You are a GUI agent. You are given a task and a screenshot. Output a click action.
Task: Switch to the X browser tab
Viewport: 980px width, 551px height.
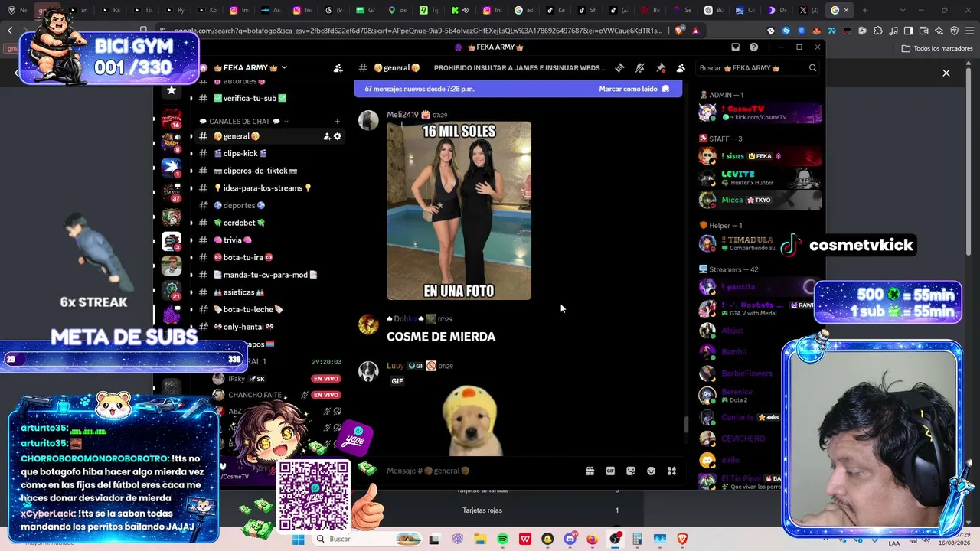tap(807, 10)
